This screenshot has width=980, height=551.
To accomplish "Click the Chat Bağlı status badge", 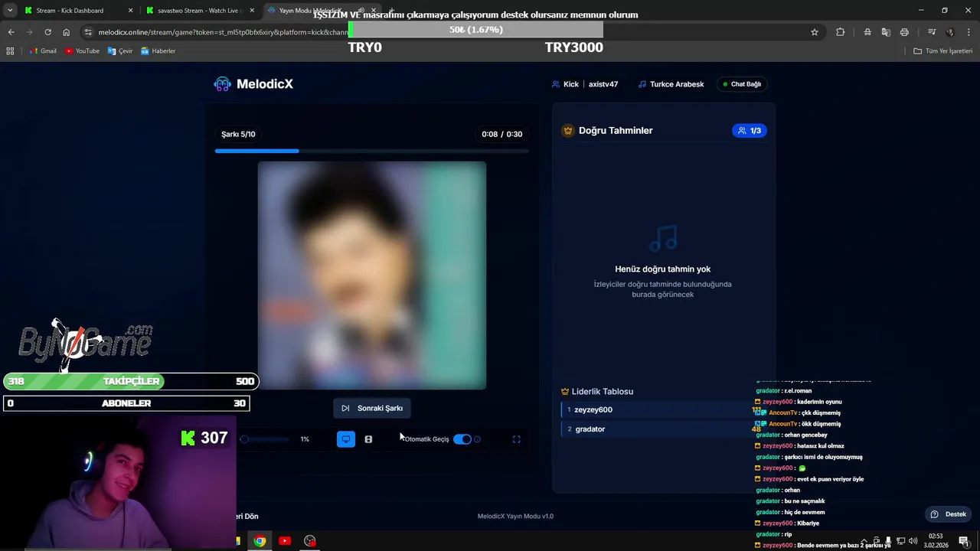I will (742, 84).
